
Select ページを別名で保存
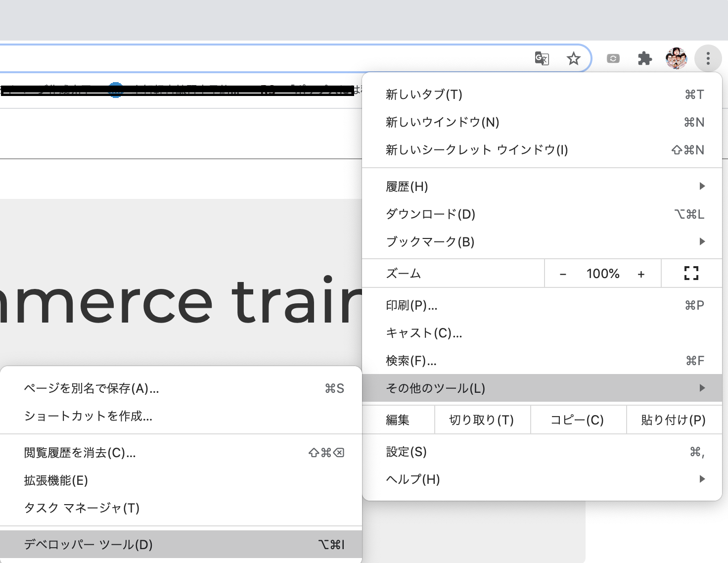[91, 389]
